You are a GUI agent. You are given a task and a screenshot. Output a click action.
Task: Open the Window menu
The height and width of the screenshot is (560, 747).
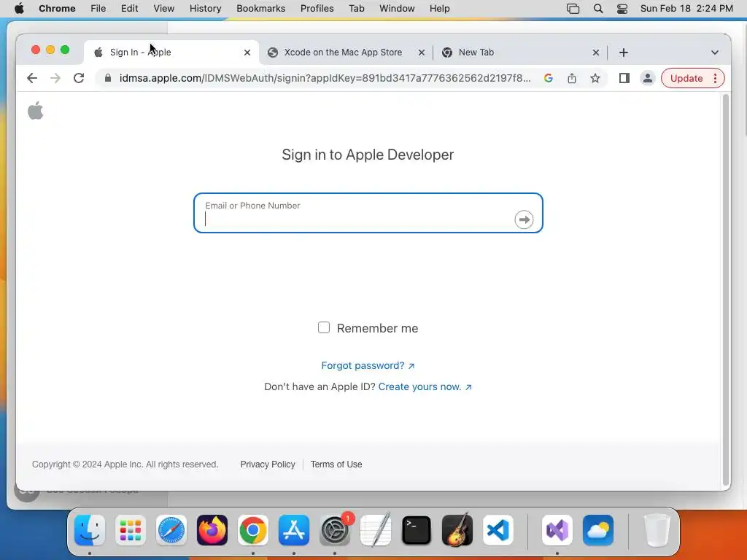[x=397, y=9]
